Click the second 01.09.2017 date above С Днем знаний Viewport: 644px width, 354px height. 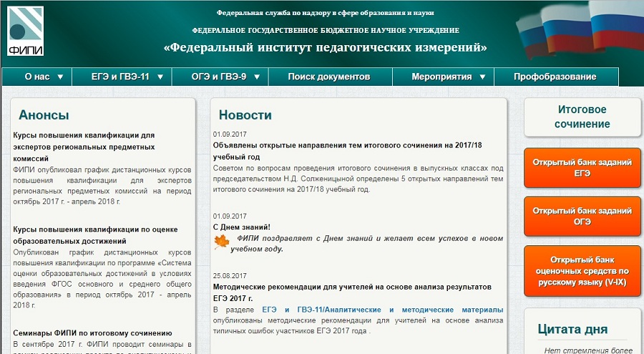click(x=230, y=217)
